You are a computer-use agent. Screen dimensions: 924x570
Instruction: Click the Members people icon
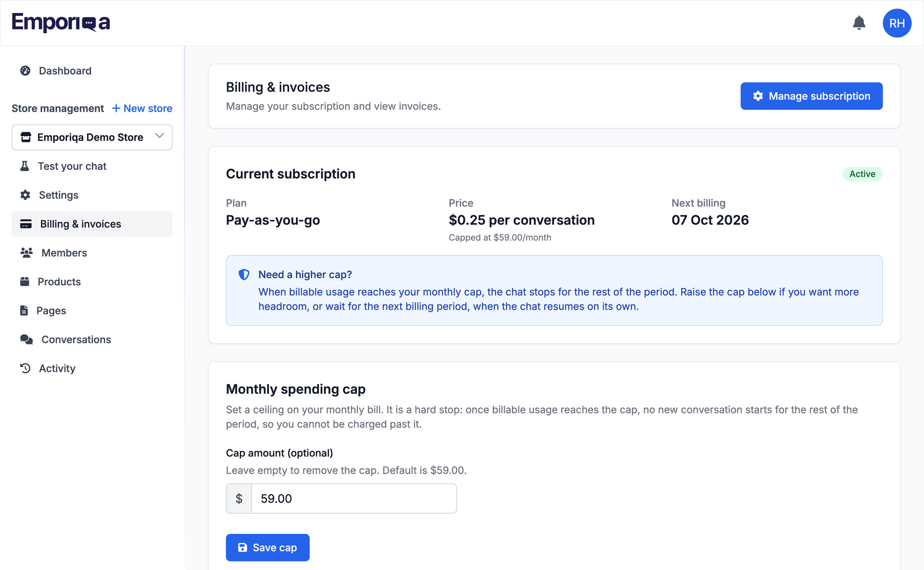[x=26, y=253]
